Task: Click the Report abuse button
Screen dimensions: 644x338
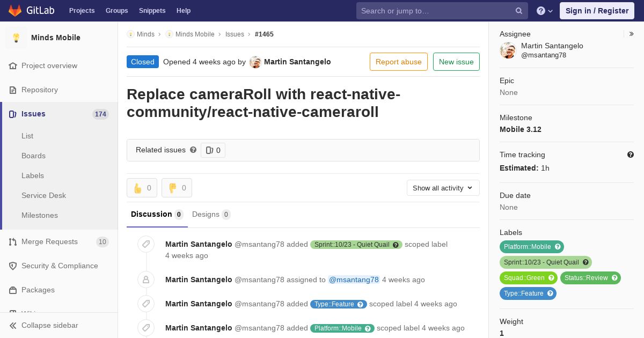Action: pyautogui.click(x=399, y=62)
